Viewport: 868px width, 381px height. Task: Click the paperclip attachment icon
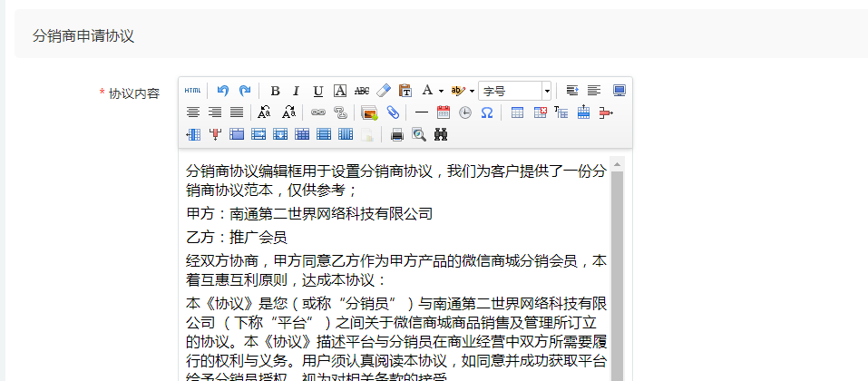click(393, 113)
